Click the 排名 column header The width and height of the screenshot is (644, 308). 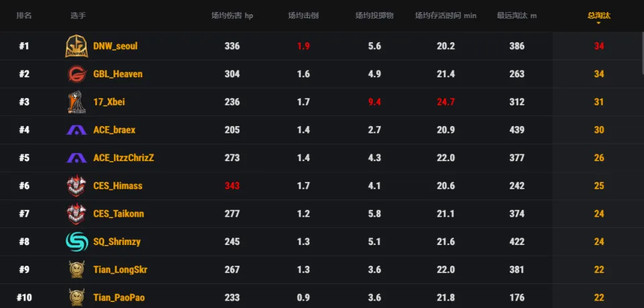[24, 15]
